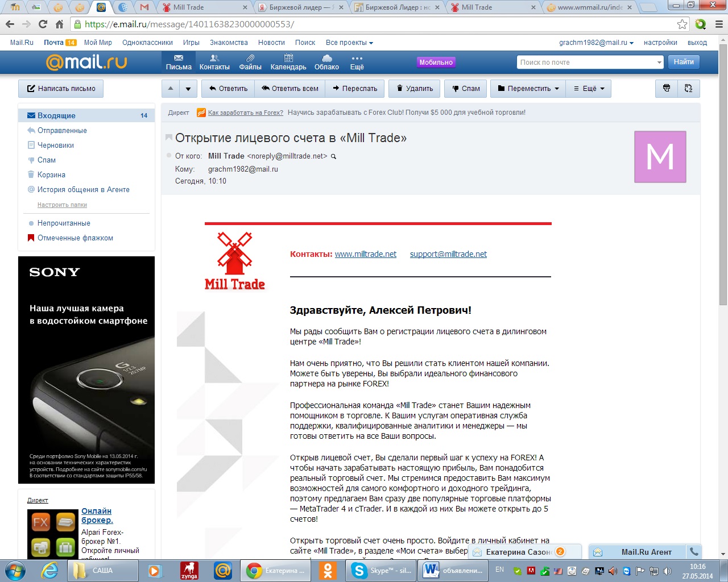Go to the previous message with the up arrow
The height and width of the screenshot is (582, 728).
tap(171, 88)
